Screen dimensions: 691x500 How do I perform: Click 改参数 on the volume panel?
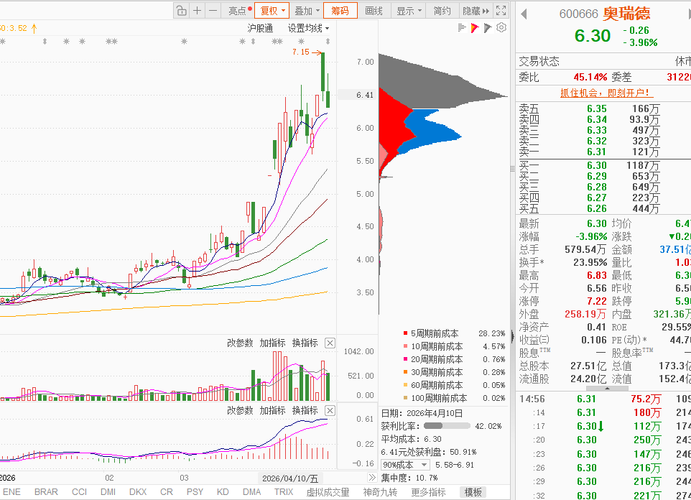coord(240,343)
